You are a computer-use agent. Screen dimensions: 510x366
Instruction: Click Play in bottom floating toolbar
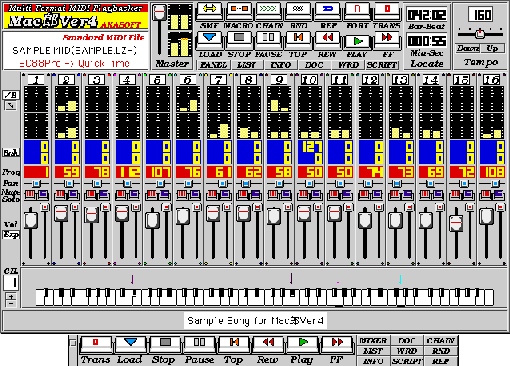(x=303, y=344)
